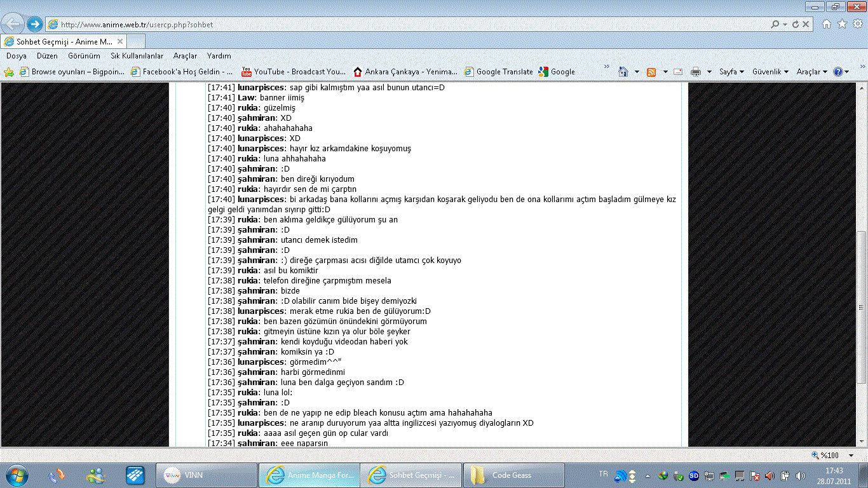This screenshot has width=868, height=488.
Task: Open the Güvenlik dropdown menu
Action: pyautogui.click(x=770, y=72)
